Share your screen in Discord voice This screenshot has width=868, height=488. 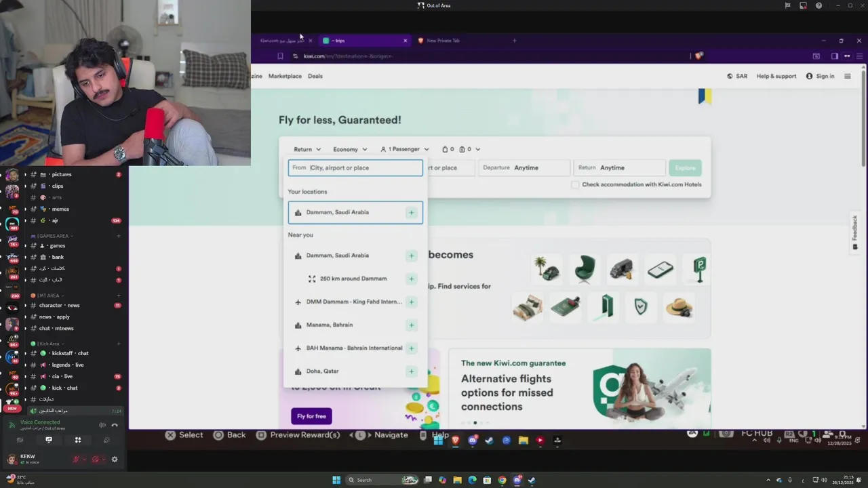coord(49,440)
